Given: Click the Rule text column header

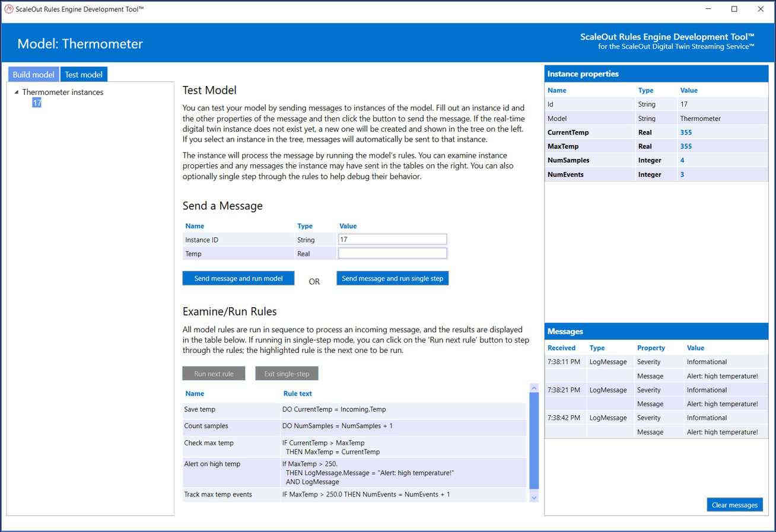Looking at the screenshot, I should (297, 393).
